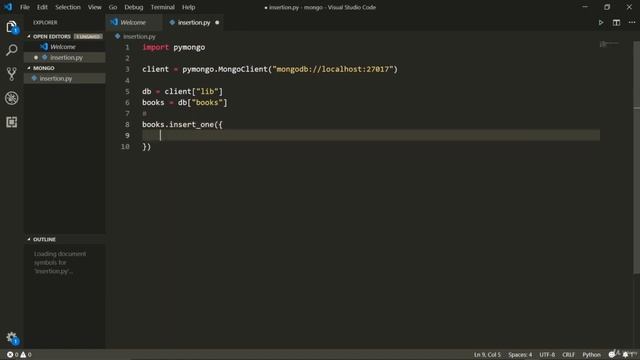This screenshot has width=640, height=360.
Task: Click the unsaved dot on insertion.py tab
Action: tap(217, 22)
